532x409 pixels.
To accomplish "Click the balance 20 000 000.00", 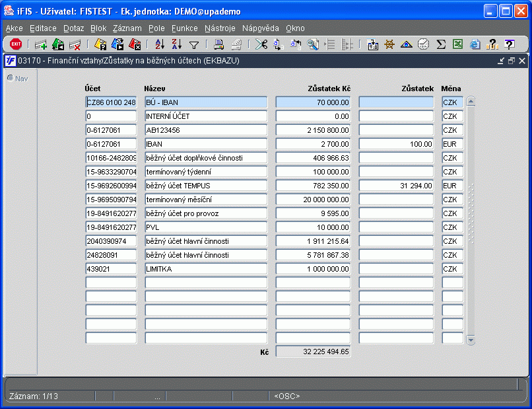I will pyautogui.click(x=313, y=200).
